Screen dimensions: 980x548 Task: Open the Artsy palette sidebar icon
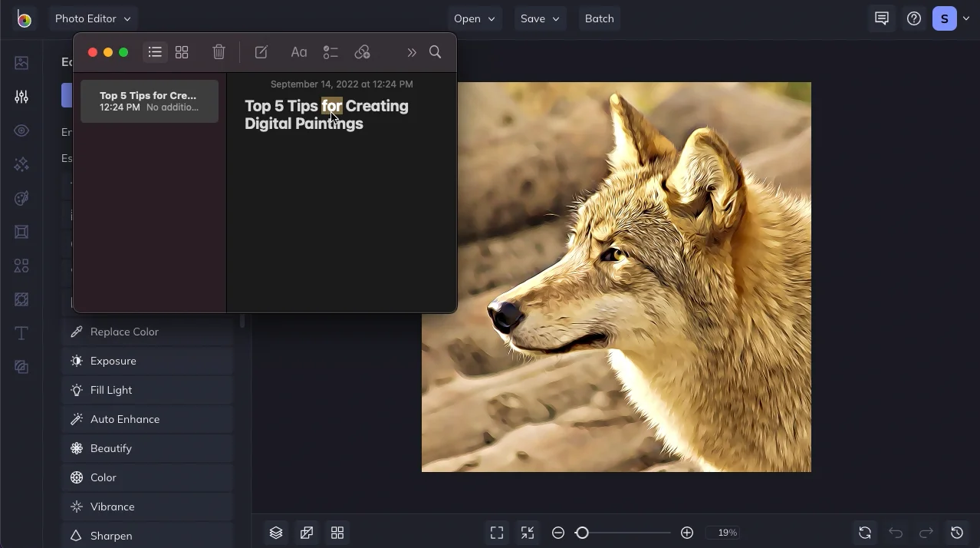[x=21, y=198]
